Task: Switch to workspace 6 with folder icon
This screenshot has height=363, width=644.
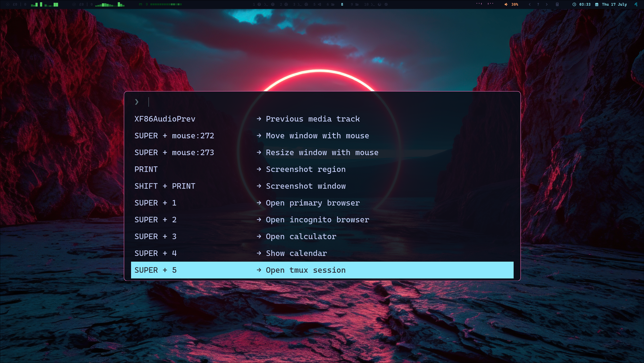Action: [x=330, y=5]
